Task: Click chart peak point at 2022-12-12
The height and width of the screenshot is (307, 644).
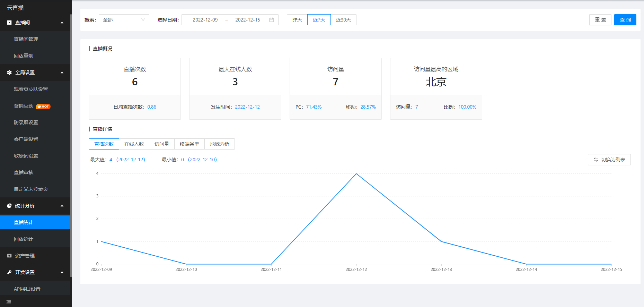Action: (x=356, y=173)
